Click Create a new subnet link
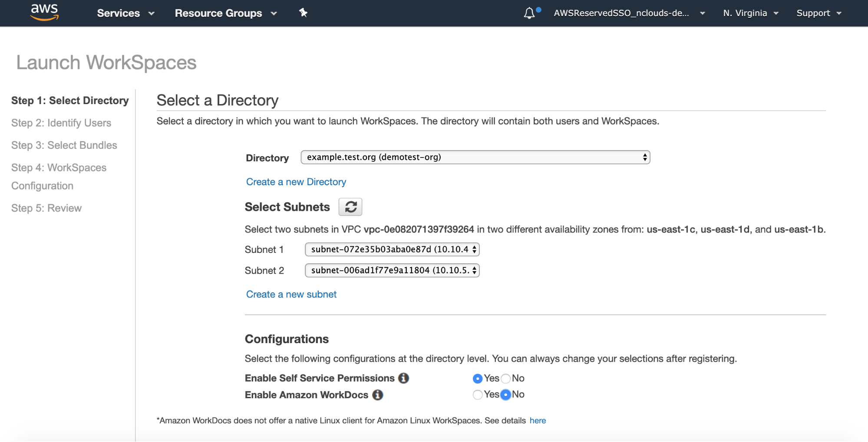This screenshot has width=868, height=442. [x=291, y=294]
